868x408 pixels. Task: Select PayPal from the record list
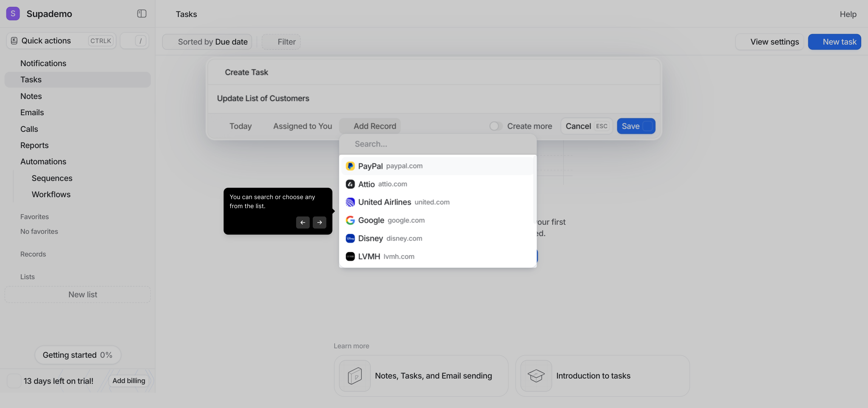pos(438,166)
